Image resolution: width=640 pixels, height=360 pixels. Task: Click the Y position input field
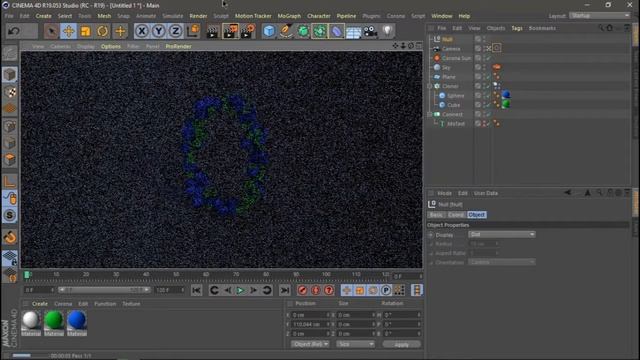coord(310,324)
